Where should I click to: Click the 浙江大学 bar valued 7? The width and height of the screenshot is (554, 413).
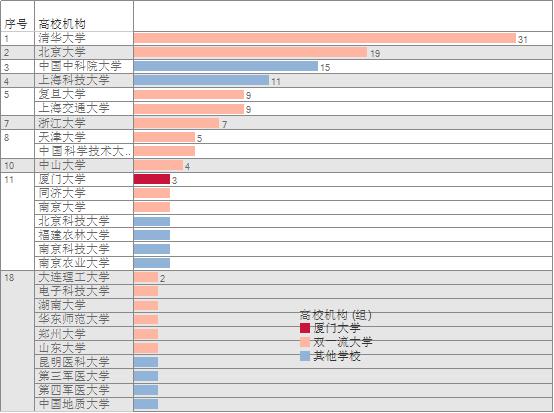point(177,123)
